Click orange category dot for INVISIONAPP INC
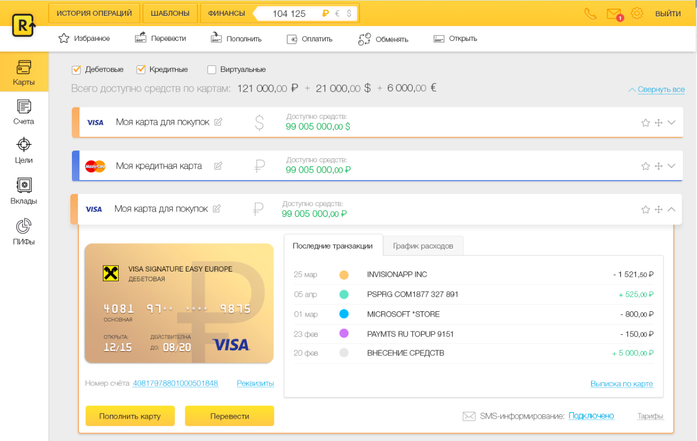697x441 pixels. (x=344, y=275)
